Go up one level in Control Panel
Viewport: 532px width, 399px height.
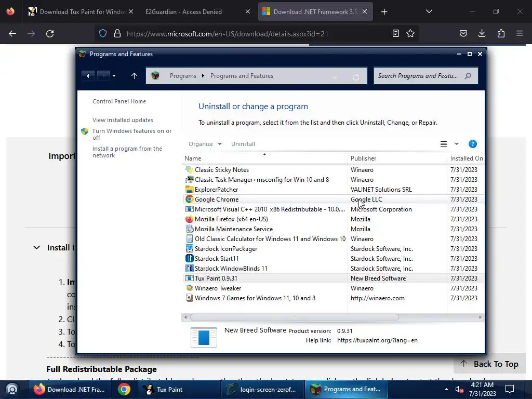tap(134, 76)
